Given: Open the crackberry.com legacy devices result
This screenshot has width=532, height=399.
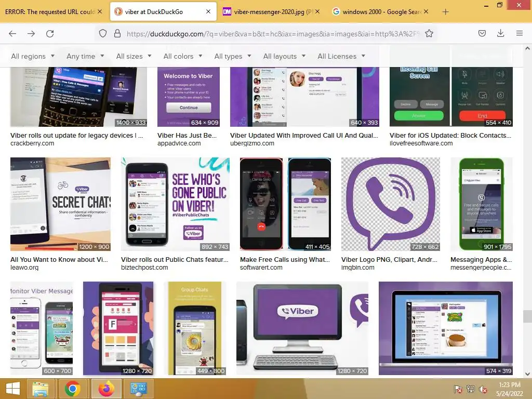Looking at the screenshot, I should pyautogui.click(x=77, y=136).
